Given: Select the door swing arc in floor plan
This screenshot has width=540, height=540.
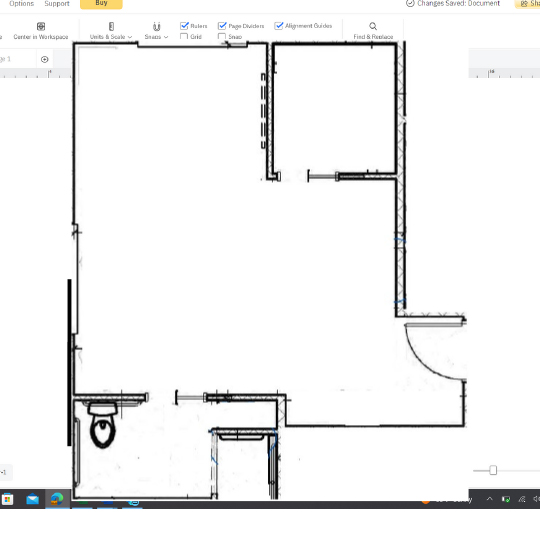Looking at the screenshot, I should 435,351.
